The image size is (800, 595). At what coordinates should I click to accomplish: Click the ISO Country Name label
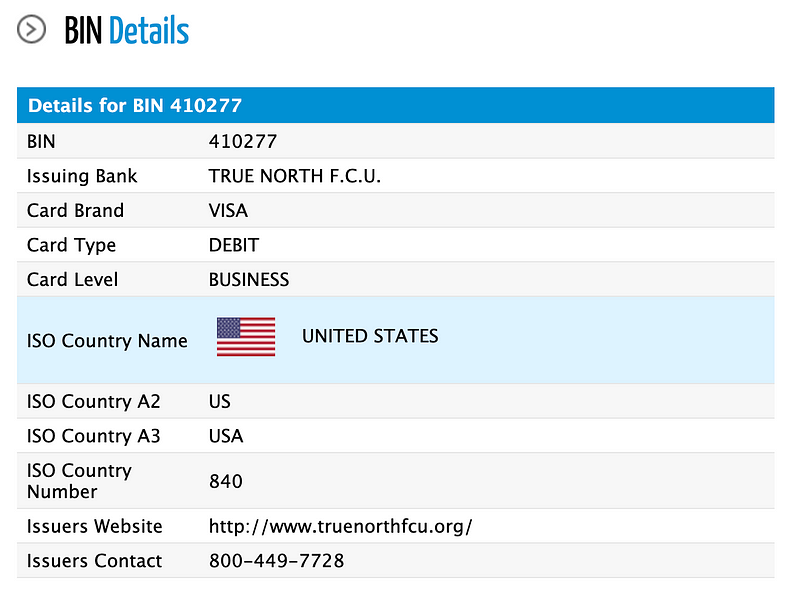click(x=107, y=340)
